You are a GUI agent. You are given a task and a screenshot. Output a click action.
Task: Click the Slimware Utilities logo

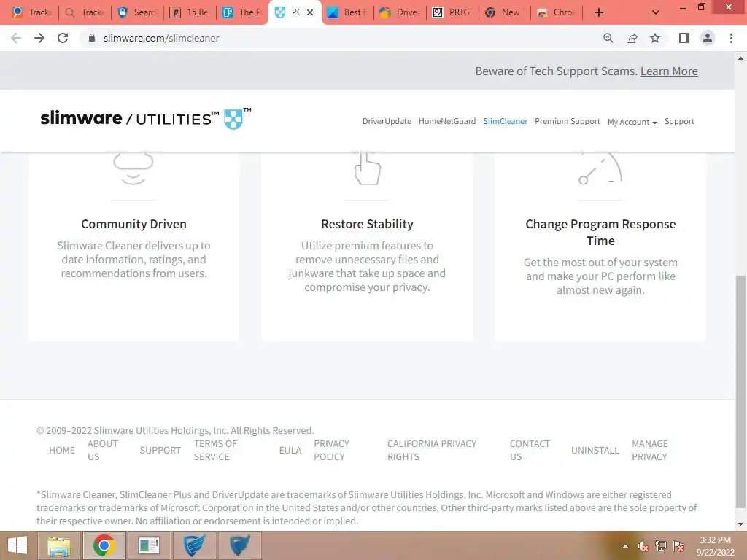click(x=145, y=118)
